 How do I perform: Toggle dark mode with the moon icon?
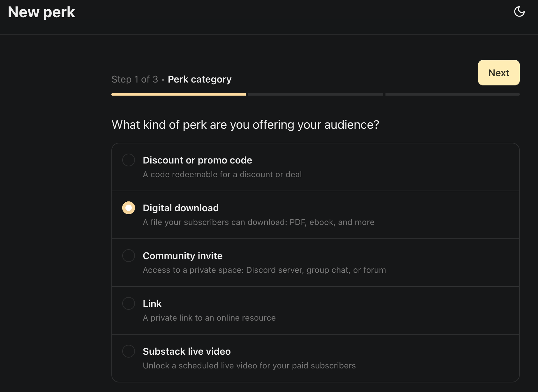tap(519, 12)
